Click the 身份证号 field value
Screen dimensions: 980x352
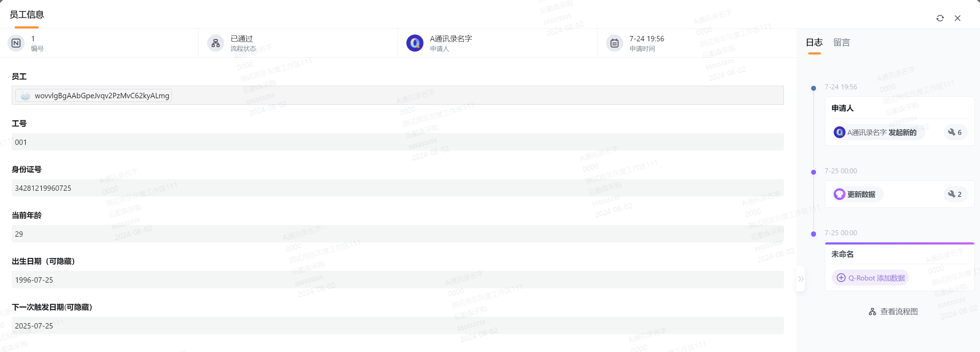(397, 188)
